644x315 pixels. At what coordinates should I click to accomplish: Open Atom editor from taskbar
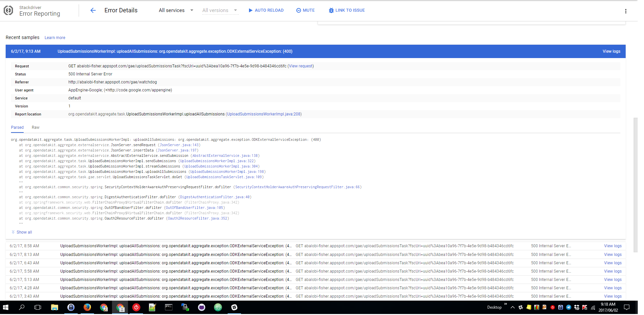pyautogui.click(x=218, y=307)
